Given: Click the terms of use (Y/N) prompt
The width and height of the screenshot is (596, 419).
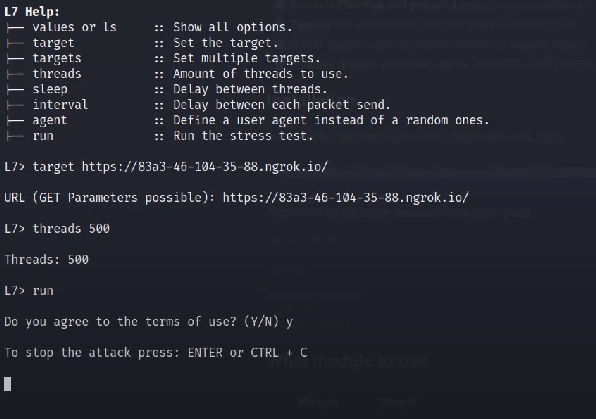Looking at the screenshot, I should point(149,322).
